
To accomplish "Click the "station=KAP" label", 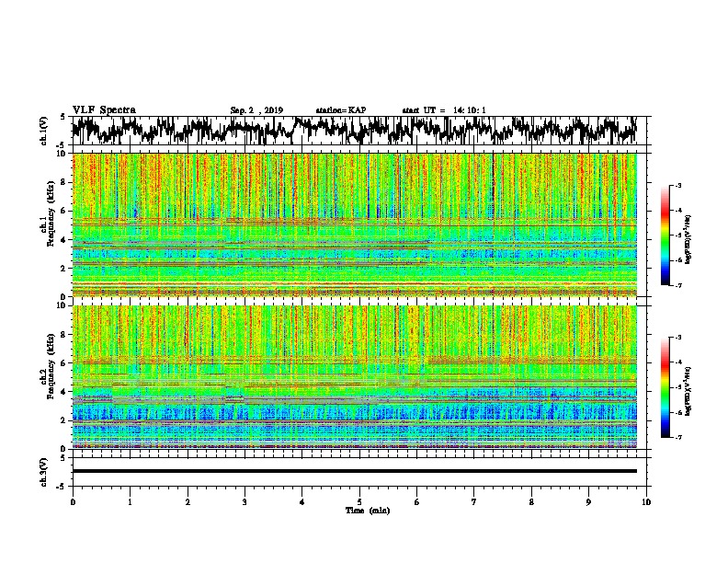I will click(x=341, y=110).
